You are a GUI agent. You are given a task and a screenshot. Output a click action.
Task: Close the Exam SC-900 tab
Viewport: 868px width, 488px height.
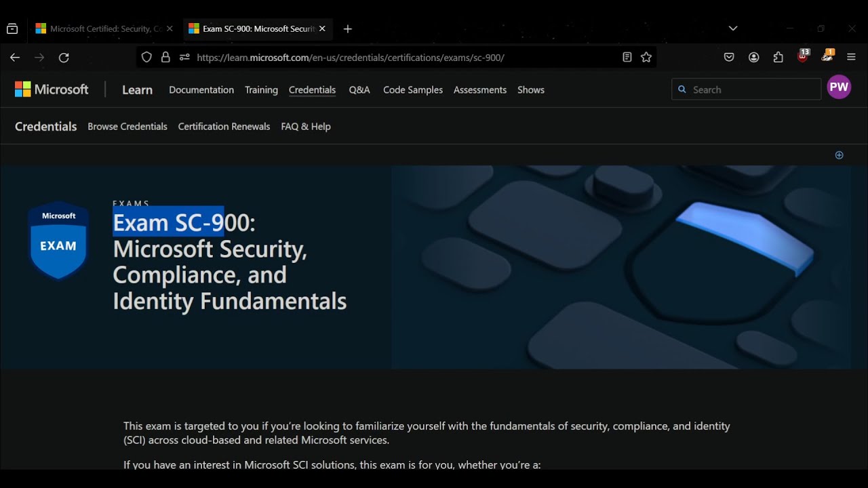[x=322, y=28]
